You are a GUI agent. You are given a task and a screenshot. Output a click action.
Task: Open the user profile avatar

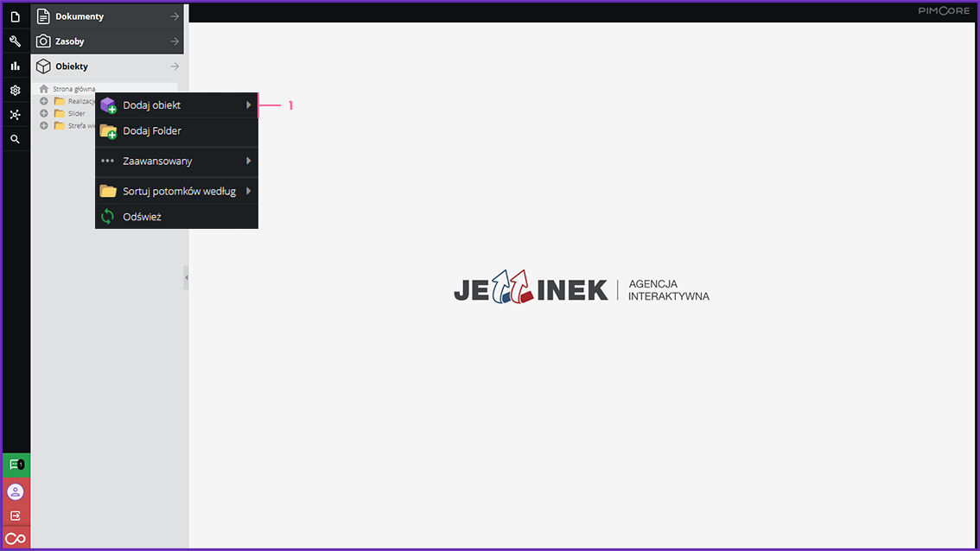click(x=16, y=491)
